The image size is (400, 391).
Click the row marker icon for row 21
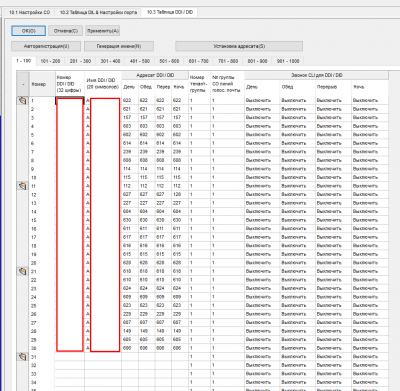22,271
